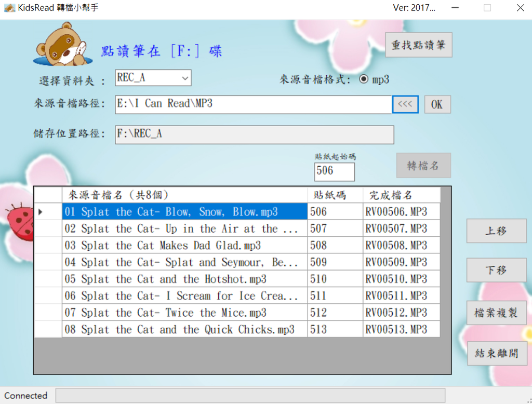
Task: Click output name cell RV00510.MP3
Action: (x=402, y=279)
